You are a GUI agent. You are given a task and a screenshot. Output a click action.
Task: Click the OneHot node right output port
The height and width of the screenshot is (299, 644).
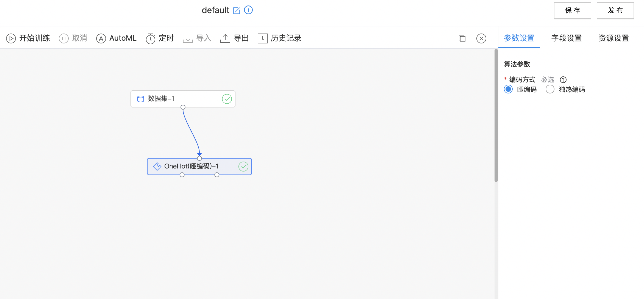tap(217, 175)
